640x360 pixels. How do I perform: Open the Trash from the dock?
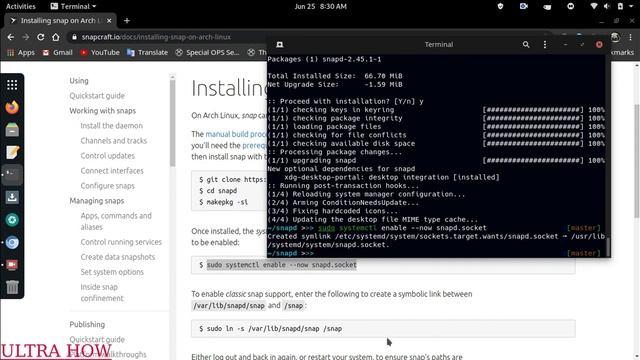point(12,287)
